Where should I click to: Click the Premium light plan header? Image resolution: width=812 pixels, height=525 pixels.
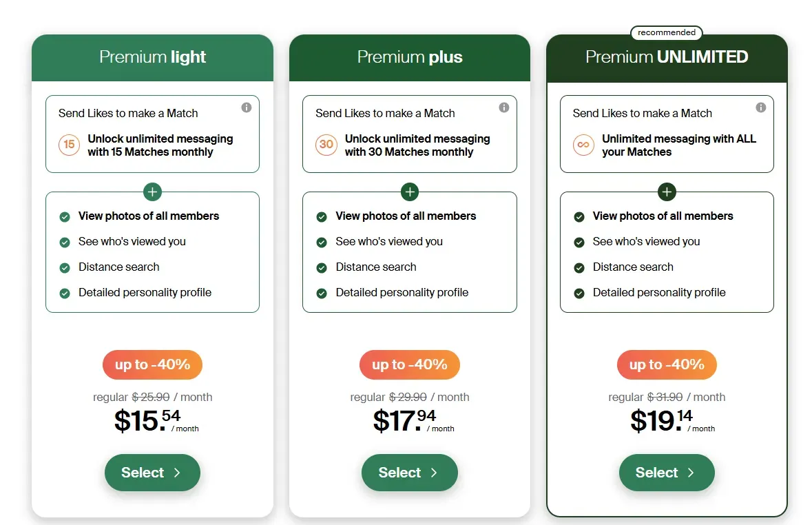(152, 57)
